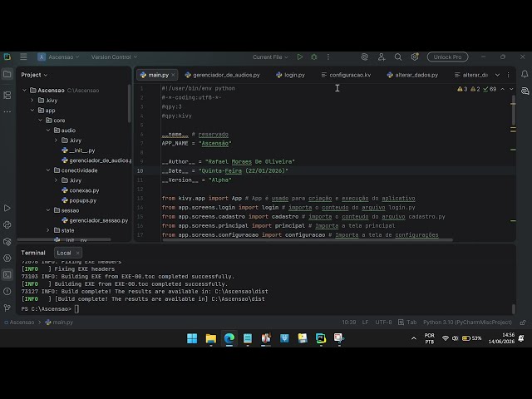532x399 pixels.
Task: Expand the state folder
Action: (48, 230)
